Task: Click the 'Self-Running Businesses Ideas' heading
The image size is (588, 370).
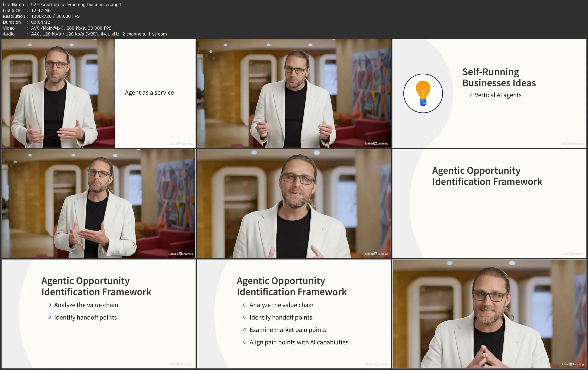Action: coord(499,77)
